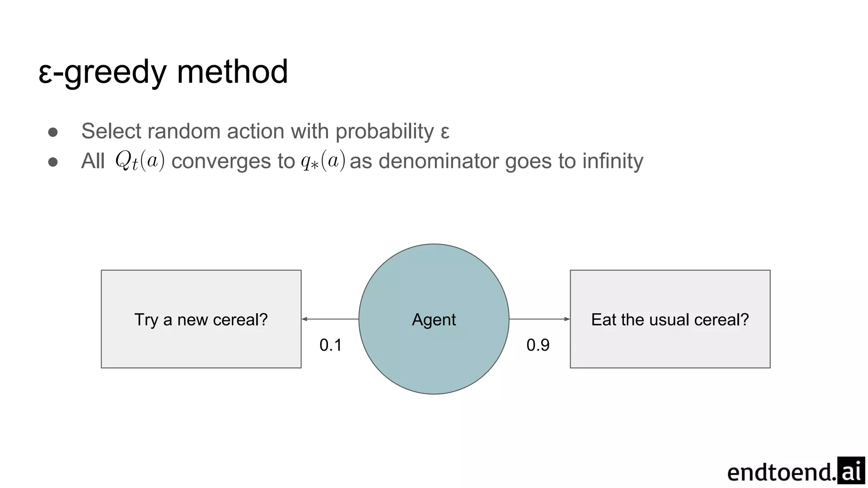Viewport: 868px width, 488px height.
Task: Click the ε character in the title
Action: (x=45, y=75)
